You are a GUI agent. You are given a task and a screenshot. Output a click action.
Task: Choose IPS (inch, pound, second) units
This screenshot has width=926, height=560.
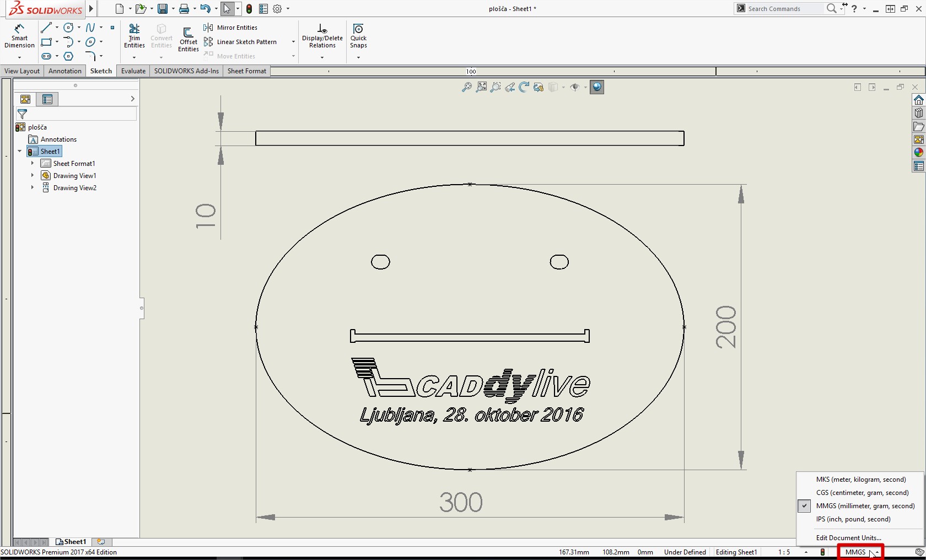tap(853, 519)
